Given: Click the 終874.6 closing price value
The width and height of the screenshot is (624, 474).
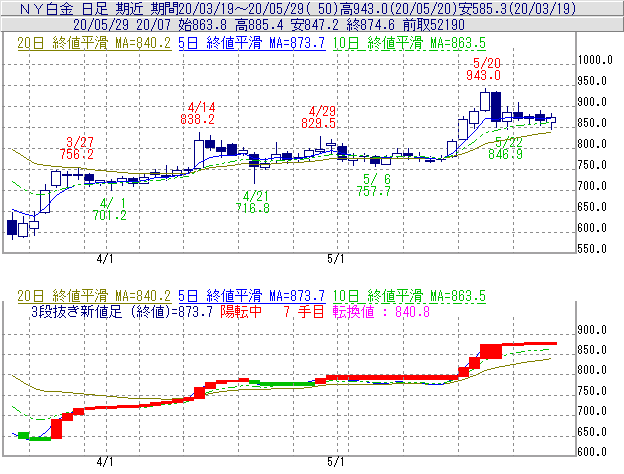Looking at the screenshot, I should pyautogui.click(x=371, y=25).
